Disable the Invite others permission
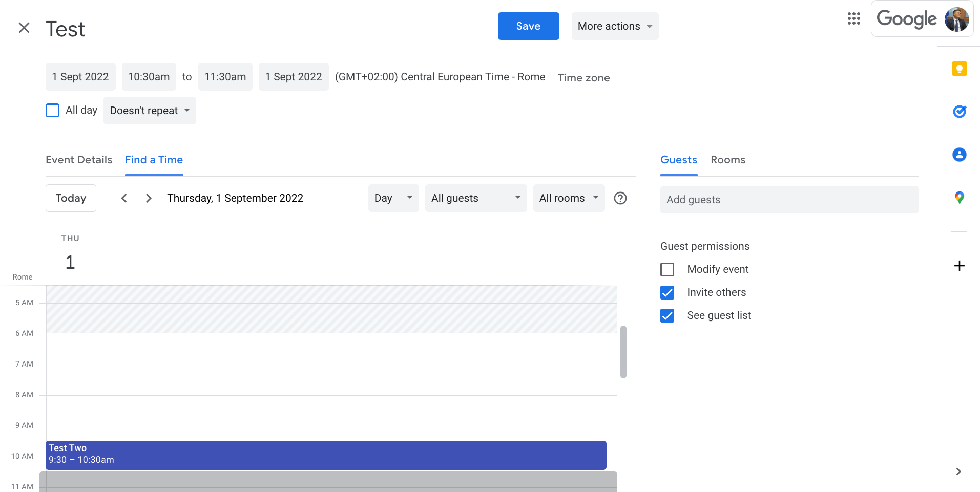Image resolution: width=980 pixels, height=492 pixels. point(667,292)
